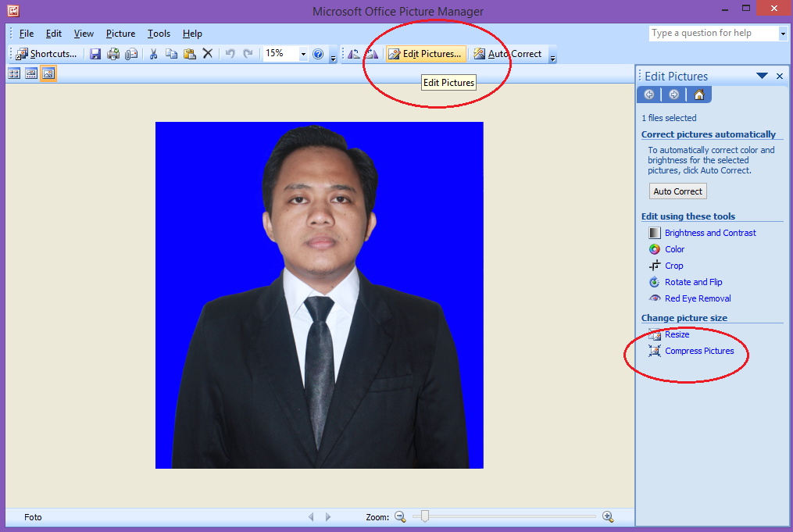
Task: Click the Auto Correct button in task pane
Action: tap(677, 191)
